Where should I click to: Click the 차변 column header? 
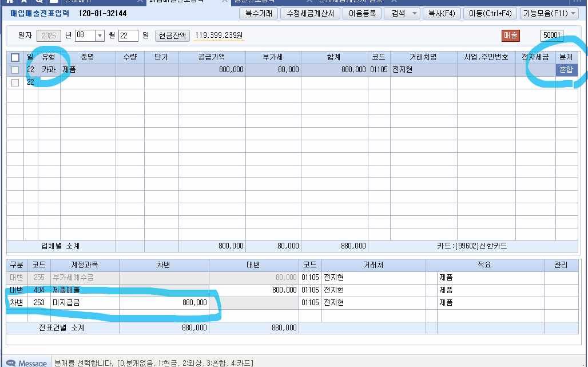tap(164, 265)
